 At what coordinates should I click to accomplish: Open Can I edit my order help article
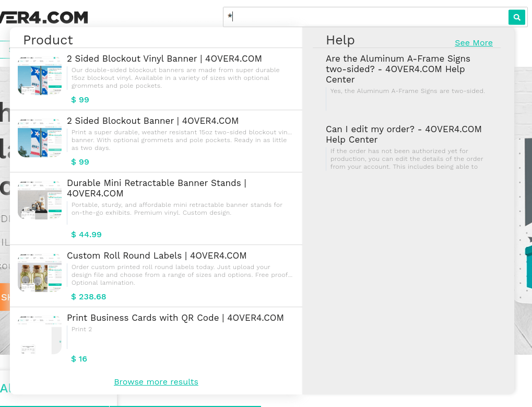pyautogui.click(x=403, y=134)
